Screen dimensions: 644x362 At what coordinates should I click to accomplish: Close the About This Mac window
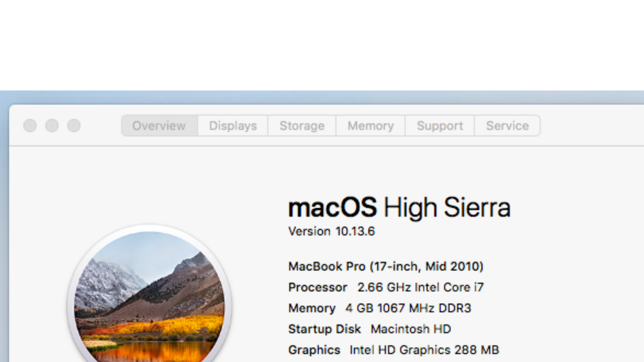30,126
